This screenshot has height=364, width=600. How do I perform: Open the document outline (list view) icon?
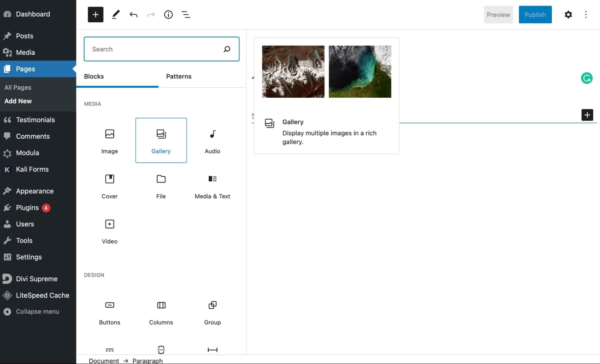click(186, 14)
